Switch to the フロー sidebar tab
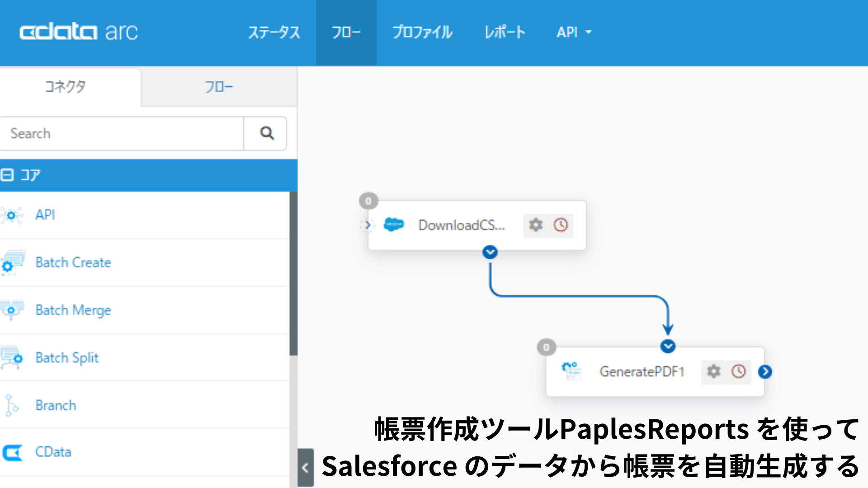Image resolution: width=868 pixels, height=488 pixels. 219,87
